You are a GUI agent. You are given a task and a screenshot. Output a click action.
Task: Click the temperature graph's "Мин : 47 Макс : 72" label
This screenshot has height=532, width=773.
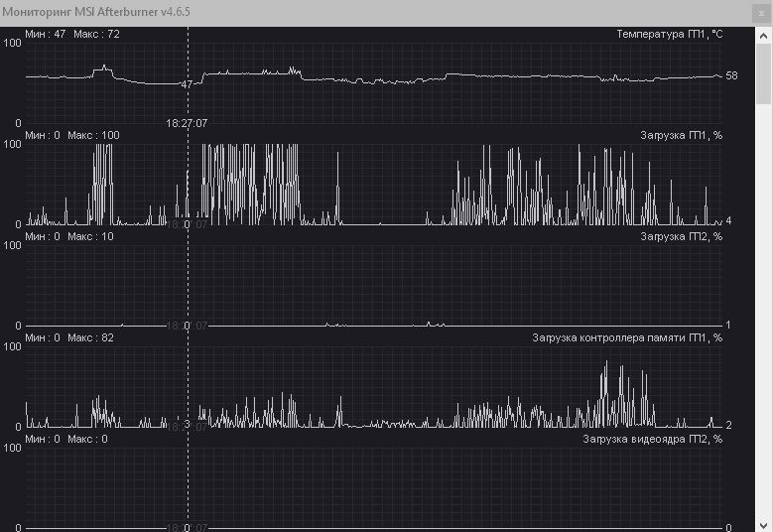pos(72,34)
